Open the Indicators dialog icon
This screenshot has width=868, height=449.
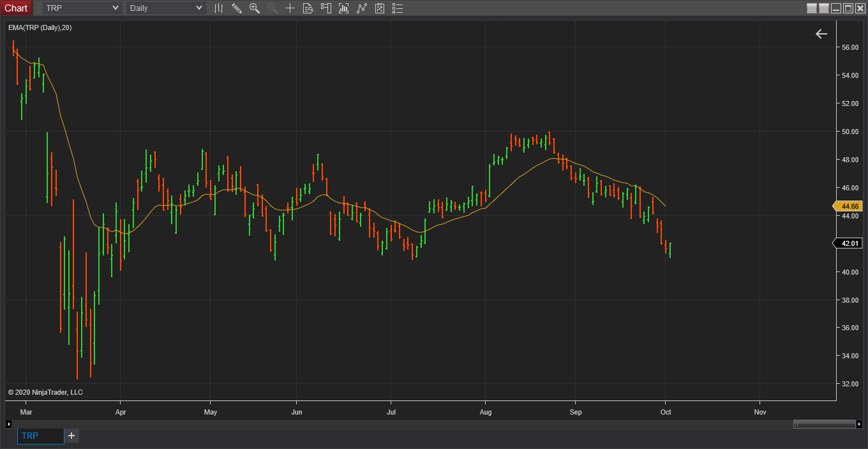(362, 8)
